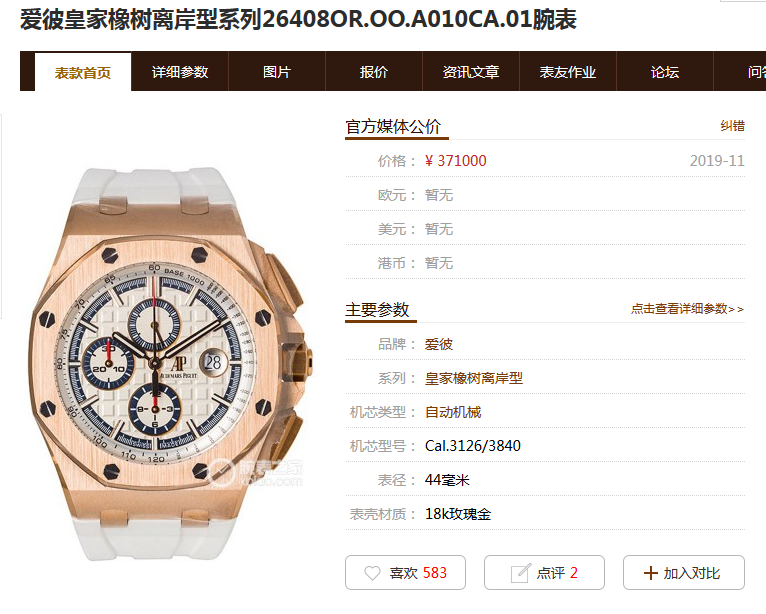Click the heart icon beside 喜欢

coord(372,573)
